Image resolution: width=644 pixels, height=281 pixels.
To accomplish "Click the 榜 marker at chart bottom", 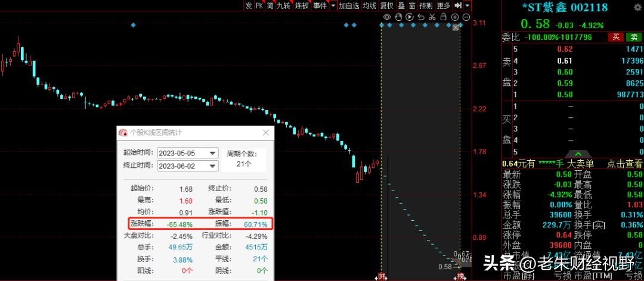I will 460,277.
